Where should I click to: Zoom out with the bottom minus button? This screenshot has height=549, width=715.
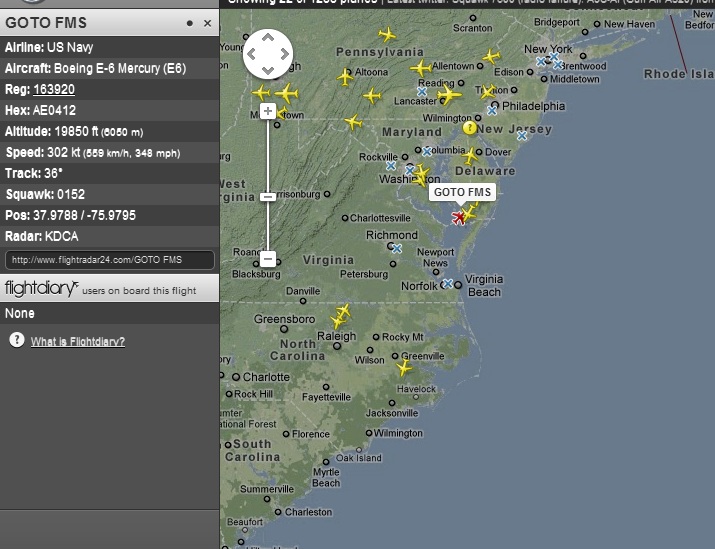[x=268, y=259]
